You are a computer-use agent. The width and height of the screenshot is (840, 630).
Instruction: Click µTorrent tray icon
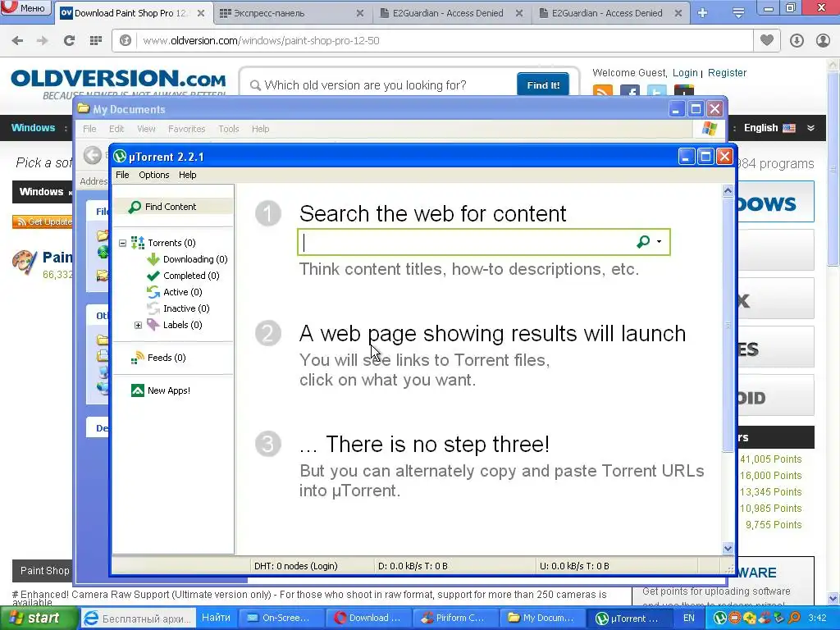(x=720, y=619)
